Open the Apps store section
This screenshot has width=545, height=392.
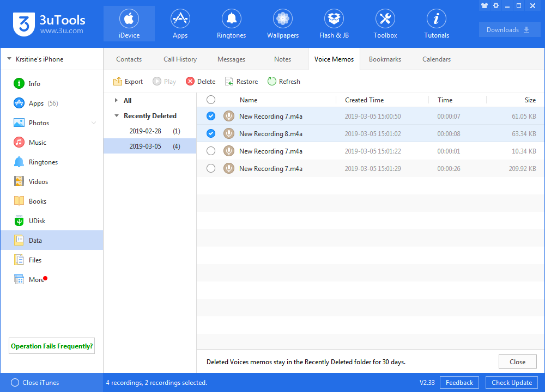point(180,23)
